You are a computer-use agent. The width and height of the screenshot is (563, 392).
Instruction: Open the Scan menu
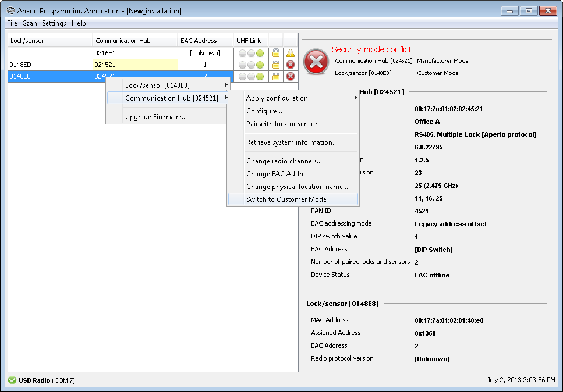30,23
